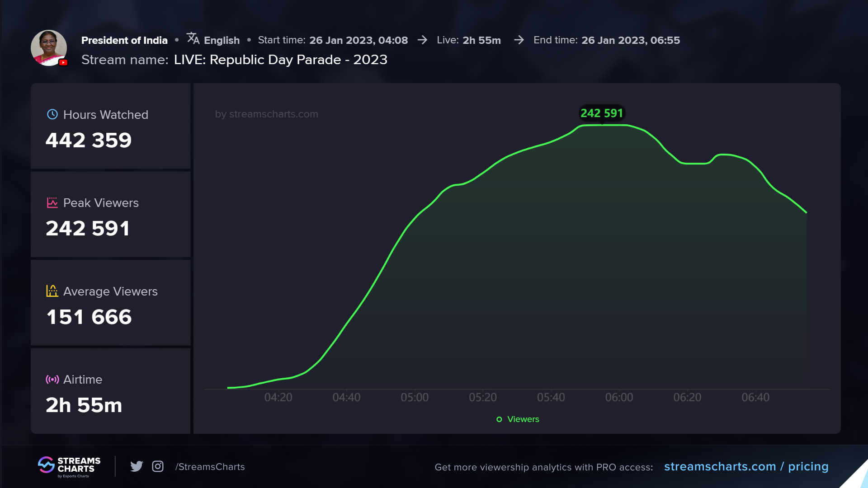The image size is (868, 488).
Task: Click the 06:00 time axis label
Action: (x=619, y=398)
